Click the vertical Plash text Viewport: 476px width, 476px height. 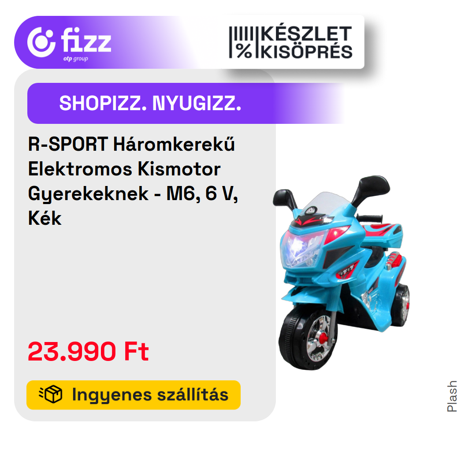click(x=452, y=396)
